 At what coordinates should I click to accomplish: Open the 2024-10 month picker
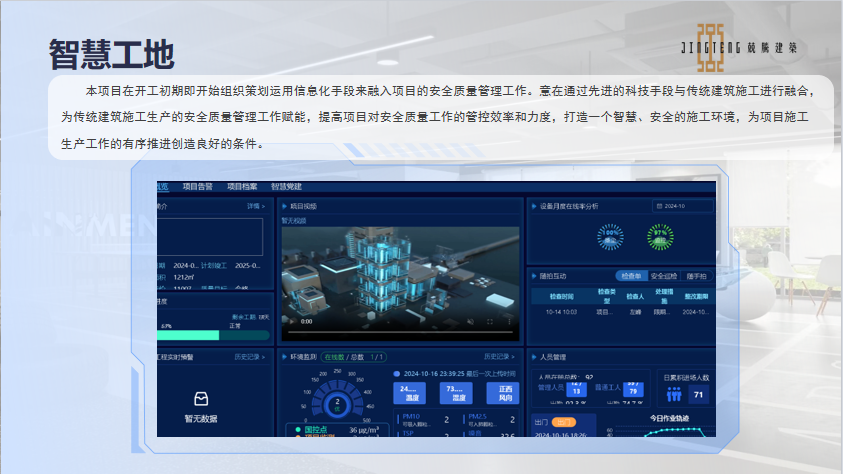(x=683, y=207)
